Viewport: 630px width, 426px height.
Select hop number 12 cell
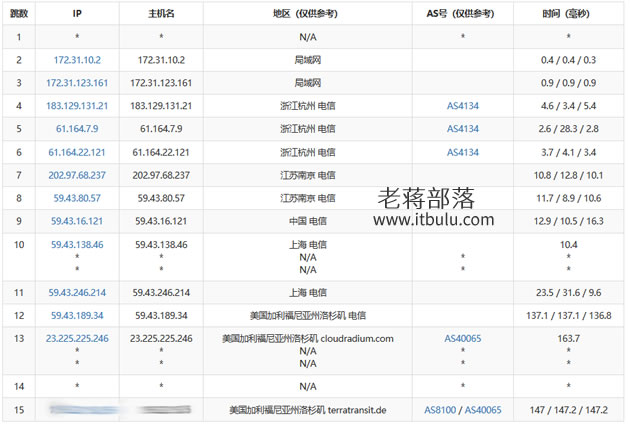19,315
